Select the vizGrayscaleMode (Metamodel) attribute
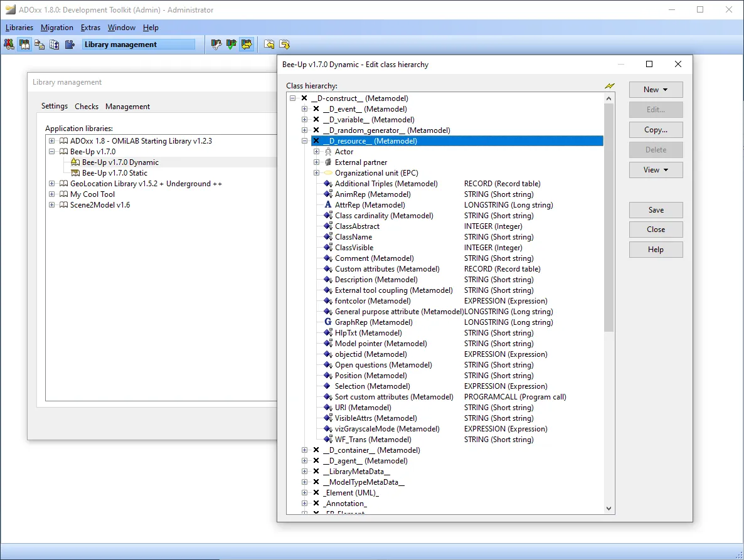The width and height of the screenshot is (744, 560). click(387, 429)
